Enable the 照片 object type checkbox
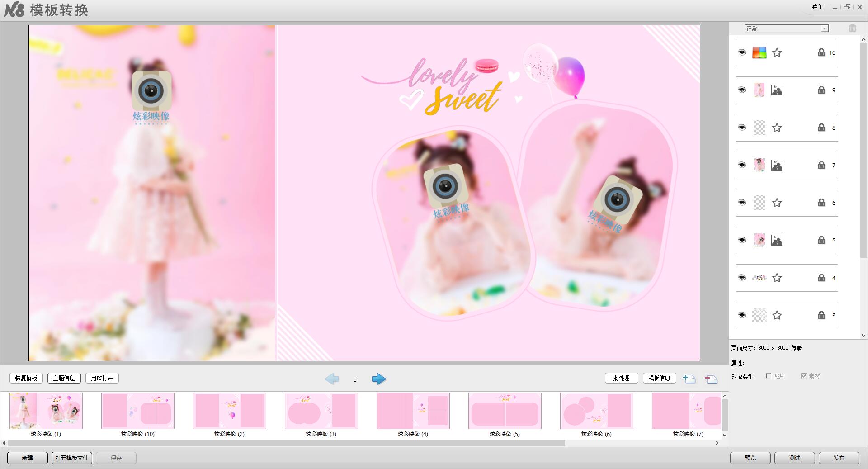This screenshot has height=469, width=868. tap(768, 376)
